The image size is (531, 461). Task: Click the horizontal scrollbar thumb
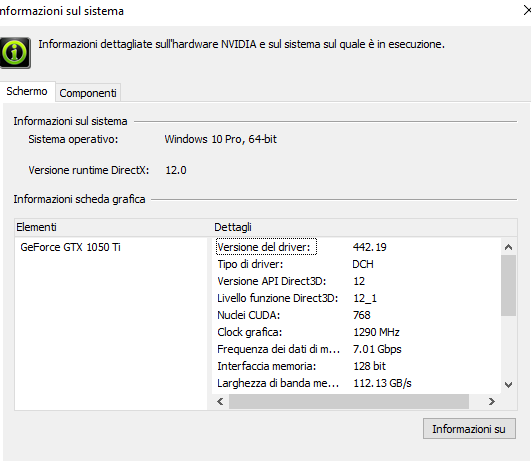click(349, 401)
